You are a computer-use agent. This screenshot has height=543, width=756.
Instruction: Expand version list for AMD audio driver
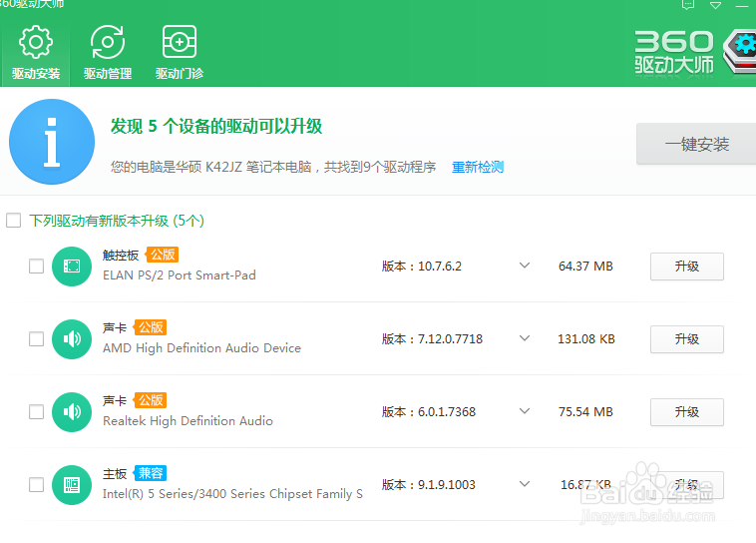click(x=524, y=339)
